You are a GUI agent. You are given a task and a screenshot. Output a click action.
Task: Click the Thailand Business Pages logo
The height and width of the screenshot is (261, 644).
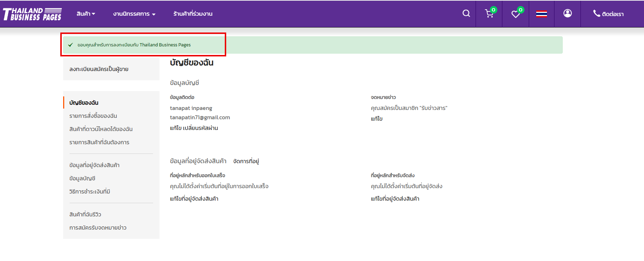(32, 14)
